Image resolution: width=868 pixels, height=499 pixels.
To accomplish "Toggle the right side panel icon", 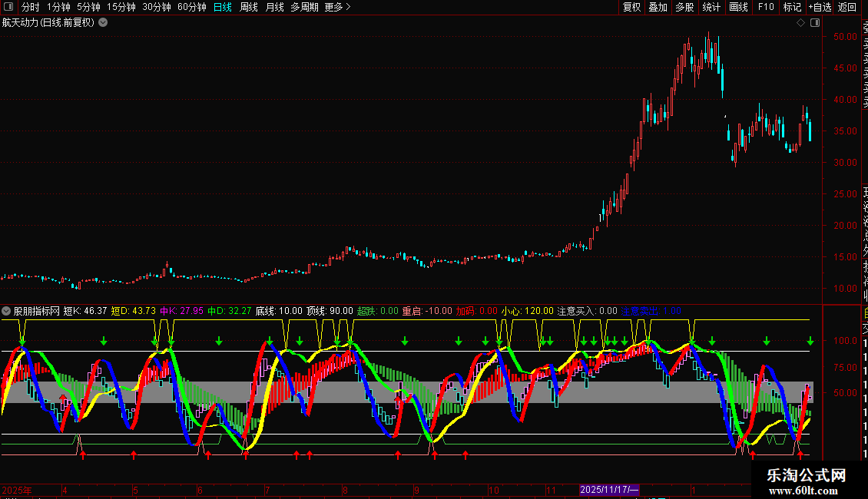I will (x=814, y=22).
